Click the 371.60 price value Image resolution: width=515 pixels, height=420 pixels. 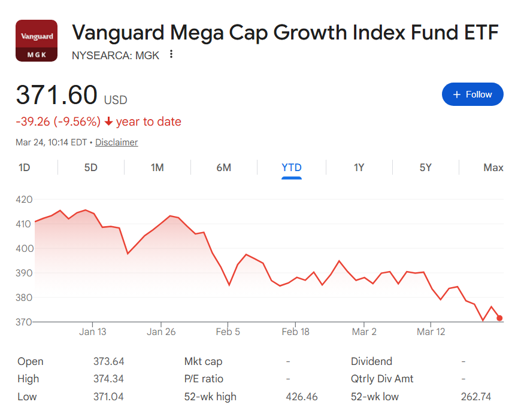56,96
